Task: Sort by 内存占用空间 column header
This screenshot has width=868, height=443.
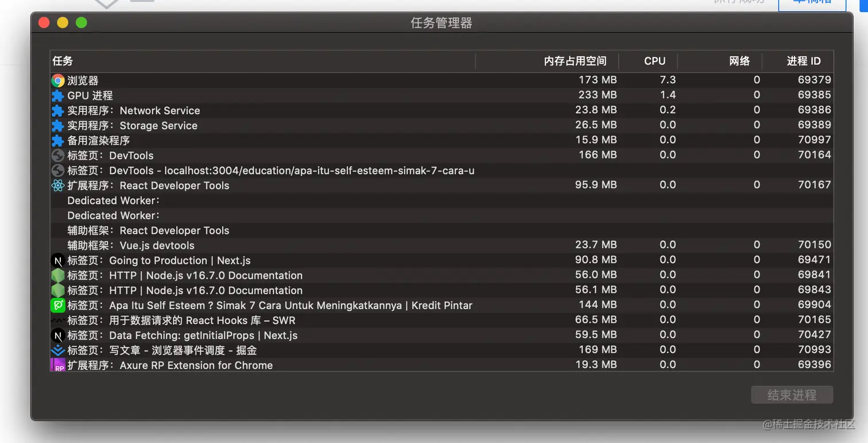Action: coord(548,61)
